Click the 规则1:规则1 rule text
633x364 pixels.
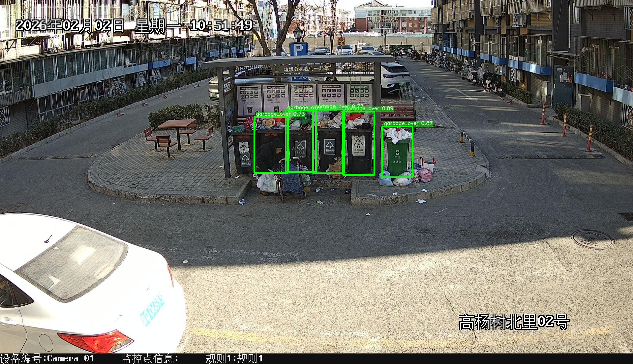coord(234,359)
